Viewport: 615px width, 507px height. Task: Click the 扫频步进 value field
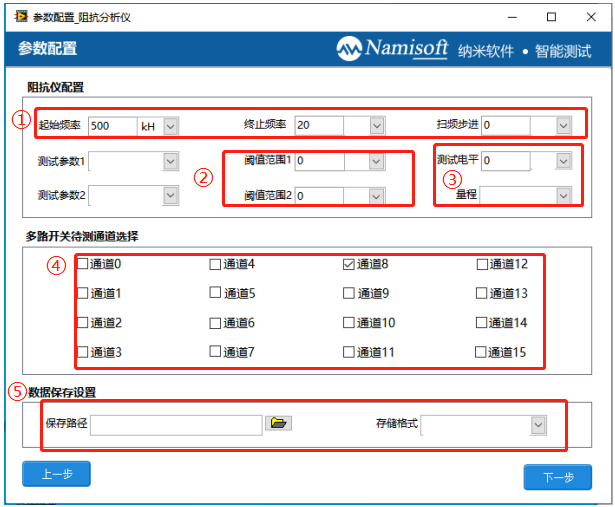[506, 125]
